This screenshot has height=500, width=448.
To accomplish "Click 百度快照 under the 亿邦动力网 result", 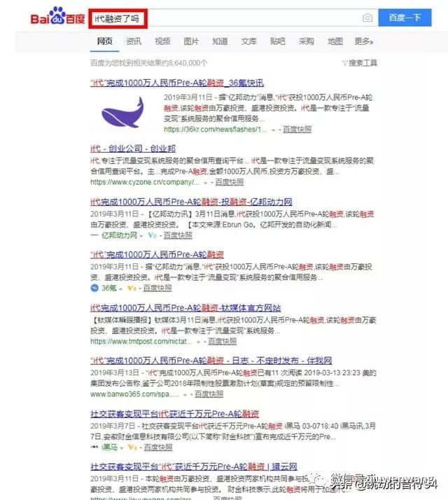I will 178,235.
